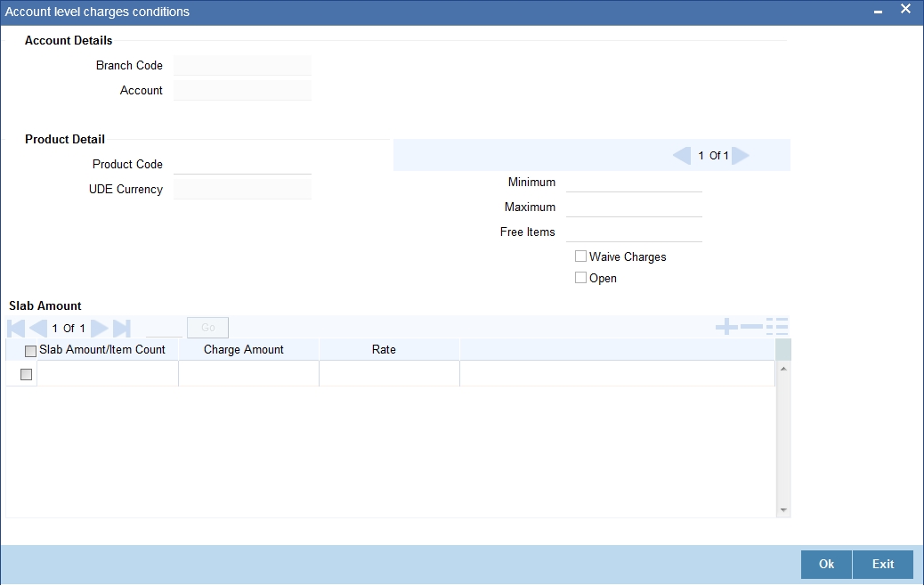Click the Go button
The image size is (924, 586).
(207, 328)
